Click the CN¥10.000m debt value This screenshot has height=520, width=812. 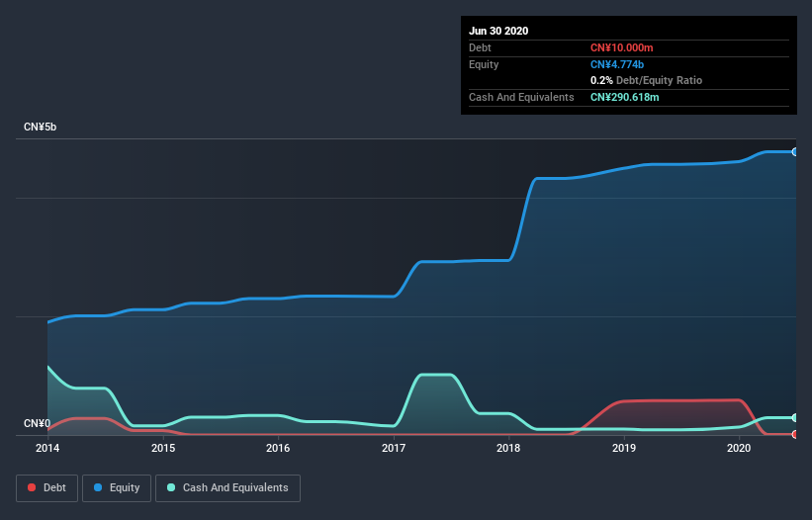pos(621,48)
